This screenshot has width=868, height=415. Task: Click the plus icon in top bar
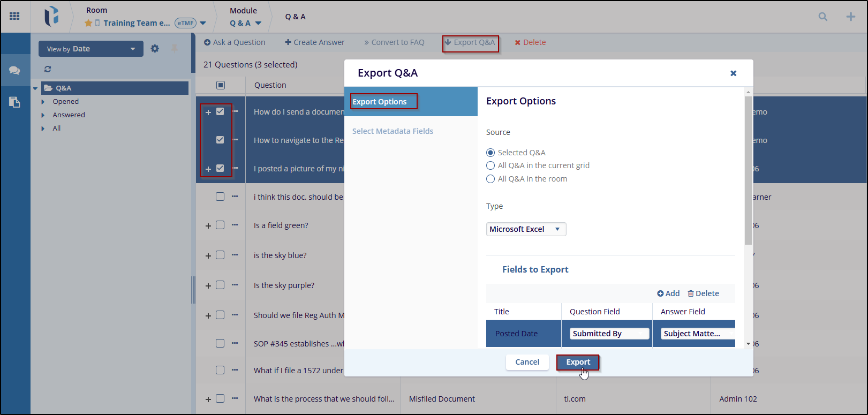pos(850,17)
